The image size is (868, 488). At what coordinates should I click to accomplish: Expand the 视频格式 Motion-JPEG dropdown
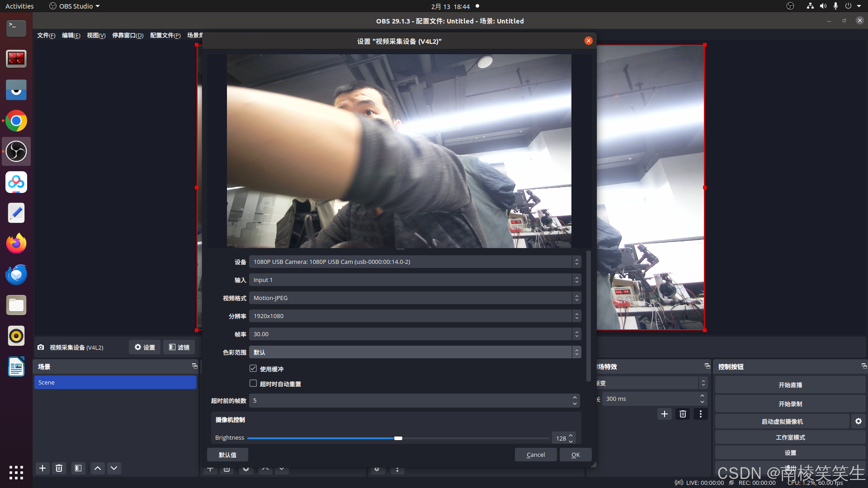point(414,298)
